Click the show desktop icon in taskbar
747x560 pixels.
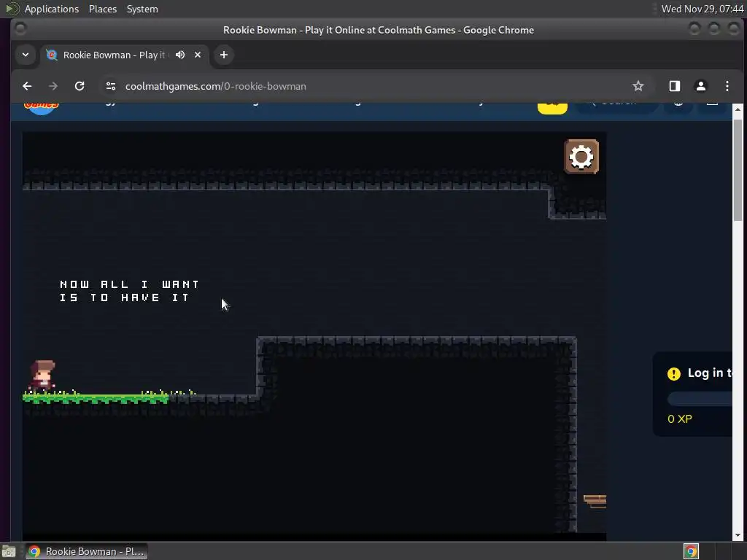[x=9, y=551]
